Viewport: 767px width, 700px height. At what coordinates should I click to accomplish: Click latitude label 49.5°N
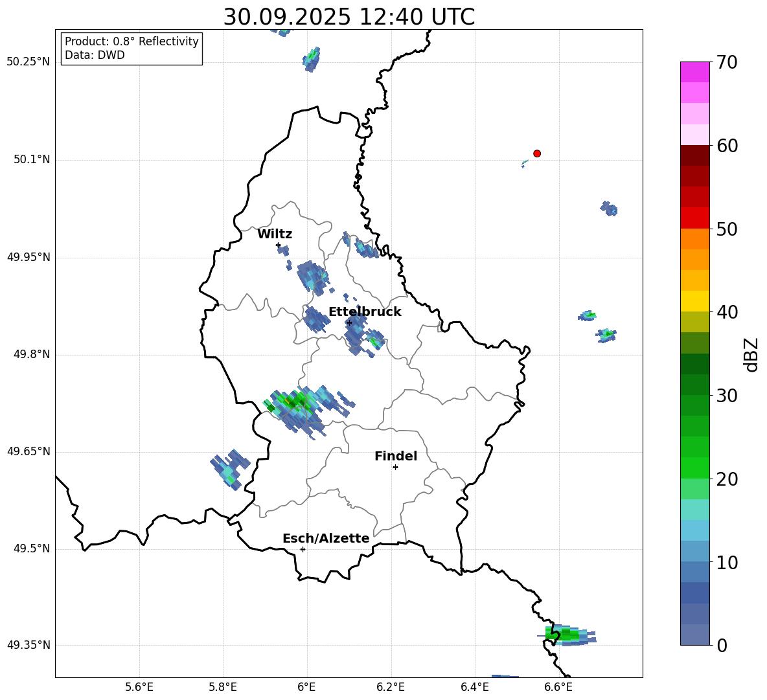click(32, 549)
